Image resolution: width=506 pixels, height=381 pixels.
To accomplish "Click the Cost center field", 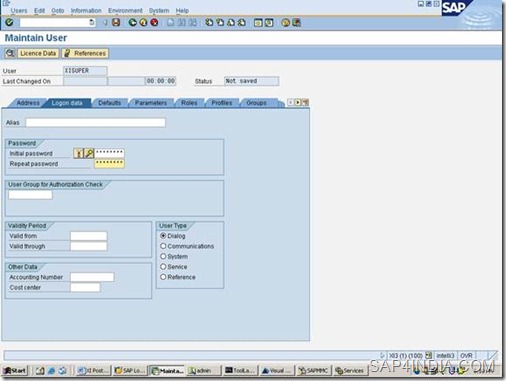I will (x=85, y=287).
